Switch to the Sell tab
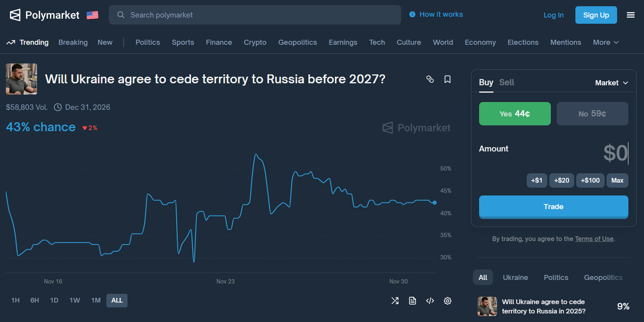Viewport: 644px width, 322px height. click(x=506, y=83)
